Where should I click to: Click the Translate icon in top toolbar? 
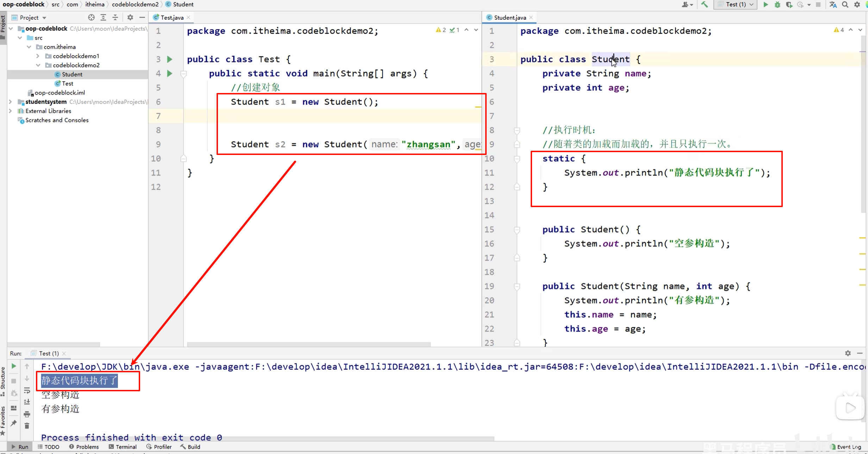tap(833, 5)
